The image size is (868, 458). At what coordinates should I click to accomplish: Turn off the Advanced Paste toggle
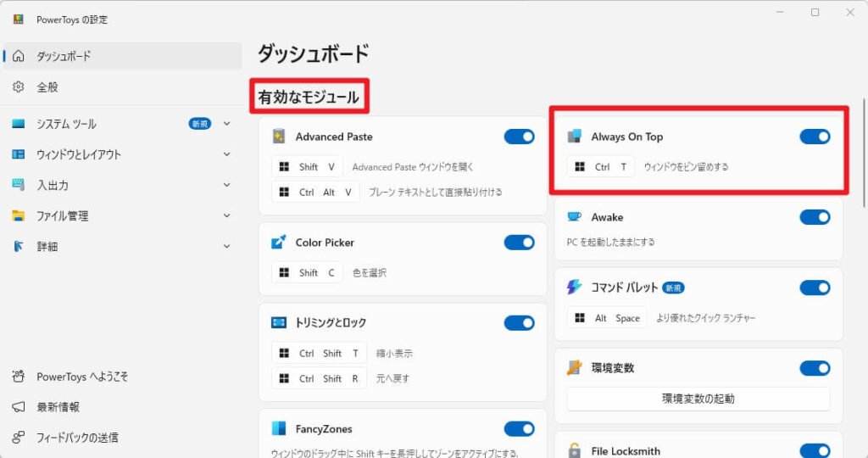click(520, 137)
